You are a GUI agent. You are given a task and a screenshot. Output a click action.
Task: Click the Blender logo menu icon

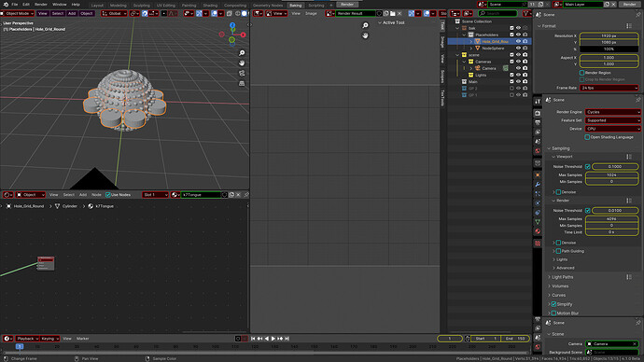[x=6, y=4]
